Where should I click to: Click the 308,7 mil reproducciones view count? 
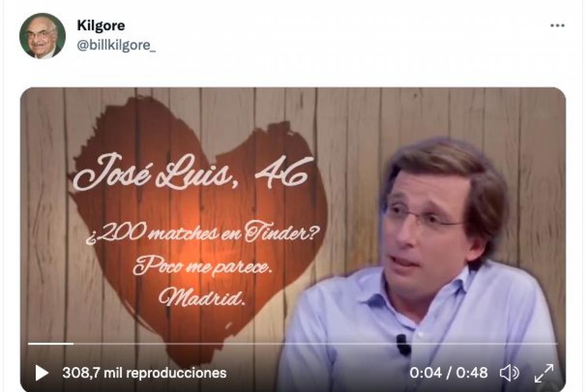[144, 373]
